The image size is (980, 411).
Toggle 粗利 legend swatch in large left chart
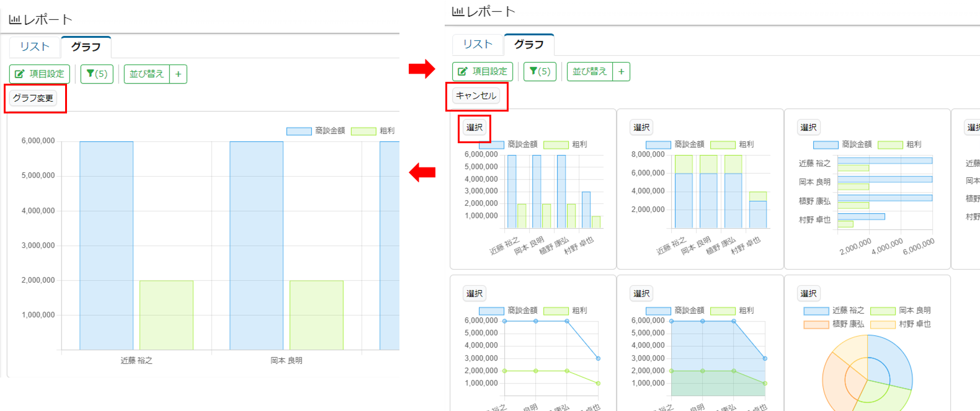point(363,131)
